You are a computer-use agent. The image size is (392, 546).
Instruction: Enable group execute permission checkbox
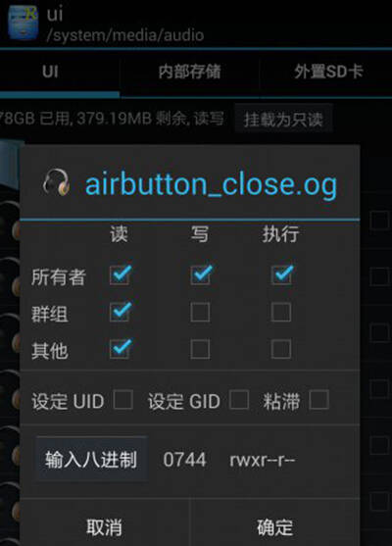281,312
